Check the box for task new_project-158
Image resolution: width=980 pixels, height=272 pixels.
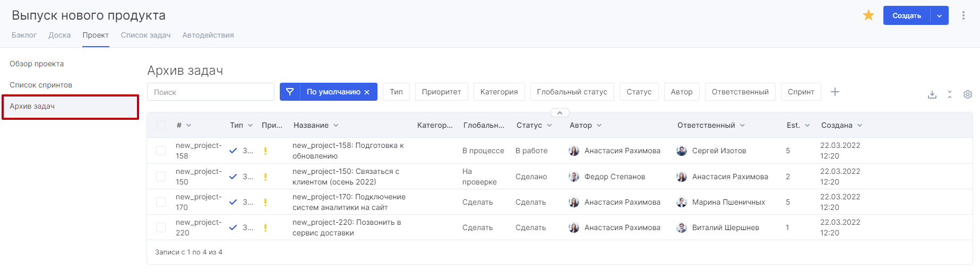[x=161, y=151]
